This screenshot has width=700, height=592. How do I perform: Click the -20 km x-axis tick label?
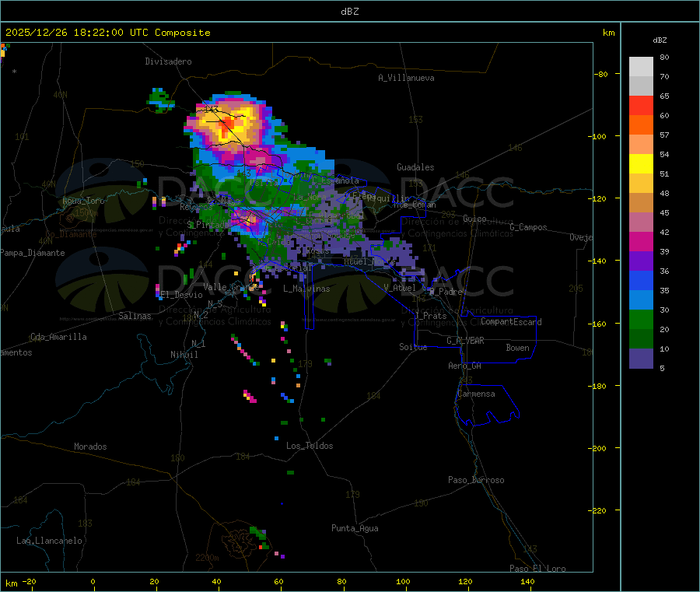point(29,581)
